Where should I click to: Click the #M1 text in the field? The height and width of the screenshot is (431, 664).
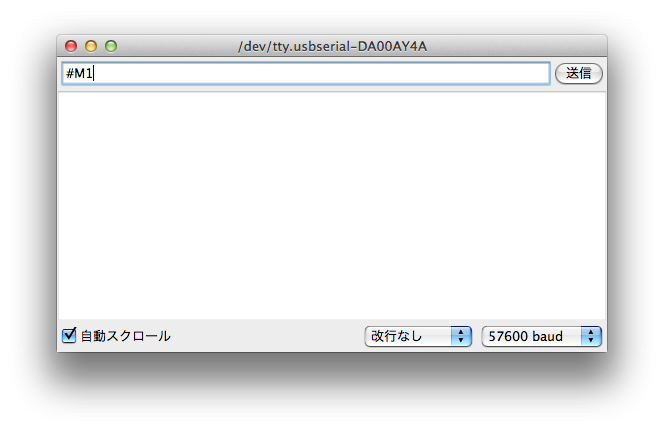tap(79, 74)
